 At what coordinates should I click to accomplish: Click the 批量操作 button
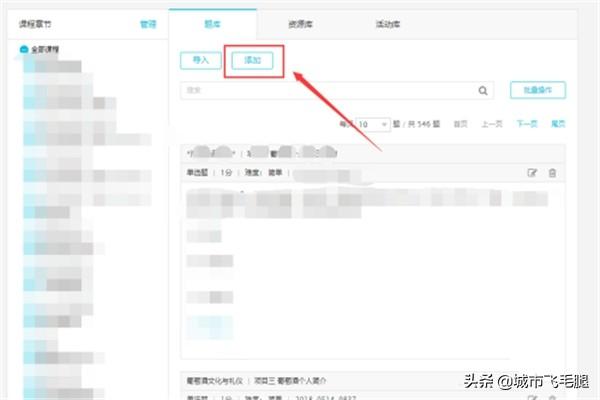pyautogui.click(x=538, y=90)
